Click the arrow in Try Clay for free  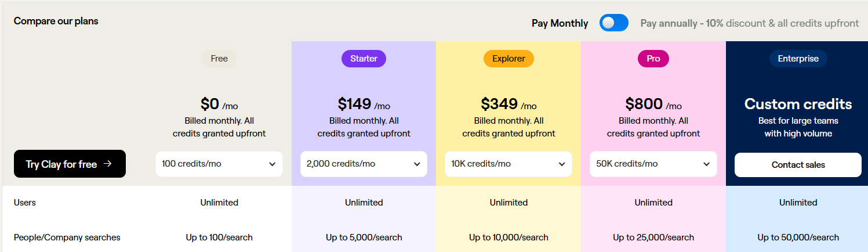(107, 164)
